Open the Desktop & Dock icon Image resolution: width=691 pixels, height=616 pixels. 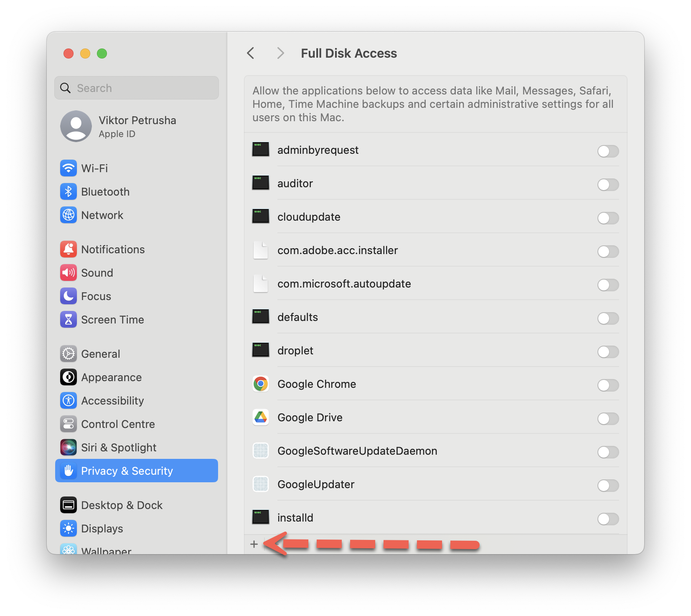tap(69, 505)
